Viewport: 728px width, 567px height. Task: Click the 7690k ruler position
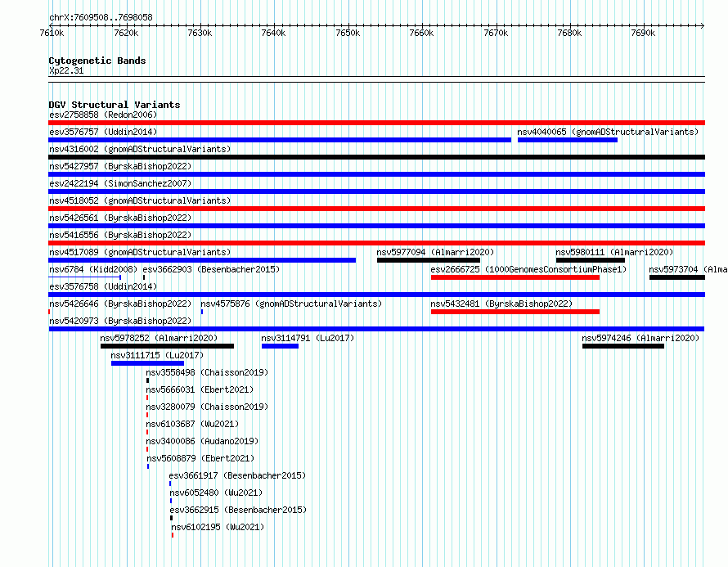[643, 33]
